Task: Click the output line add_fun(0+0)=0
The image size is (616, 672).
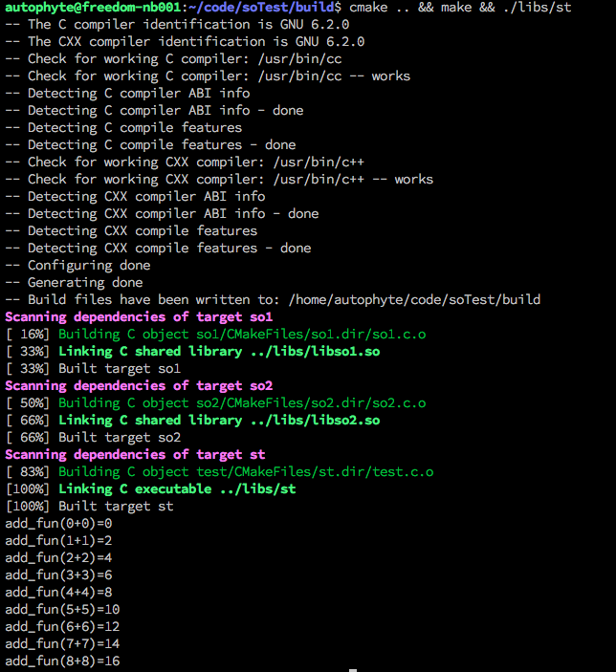Action: pos(58,524)
